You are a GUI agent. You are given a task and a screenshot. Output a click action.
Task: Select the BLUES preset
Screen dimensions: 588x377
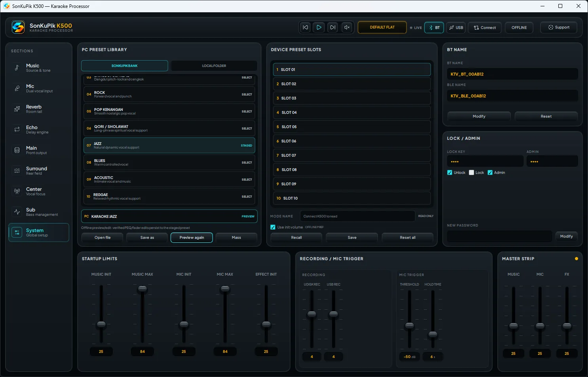169,162
